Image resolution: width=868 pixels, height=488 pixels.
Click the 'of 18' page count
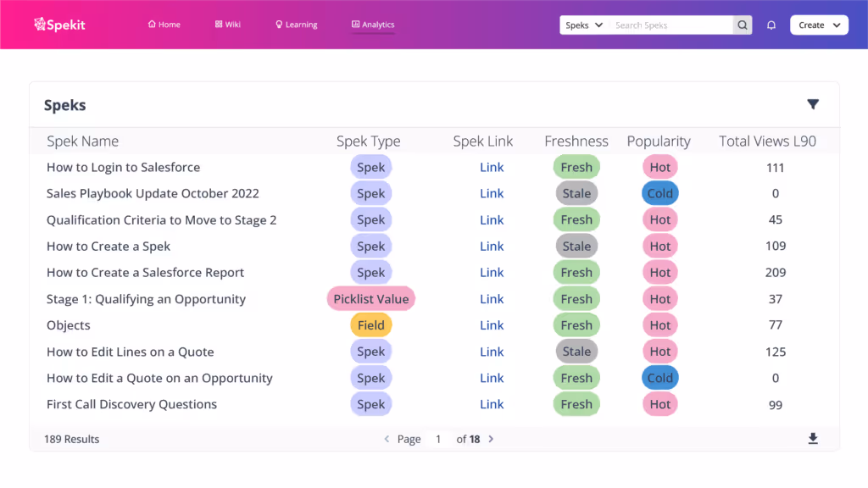point(468,439)
